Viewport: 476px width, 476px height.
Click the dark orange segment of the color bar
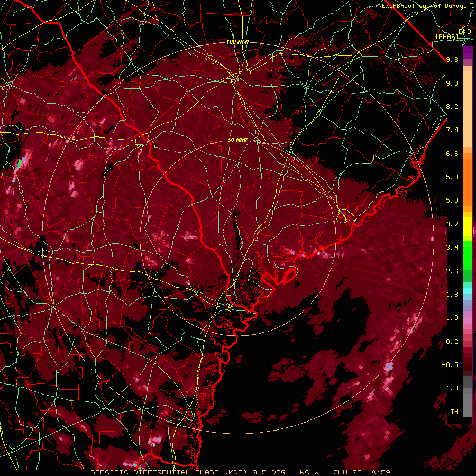[x=467, y=182]
